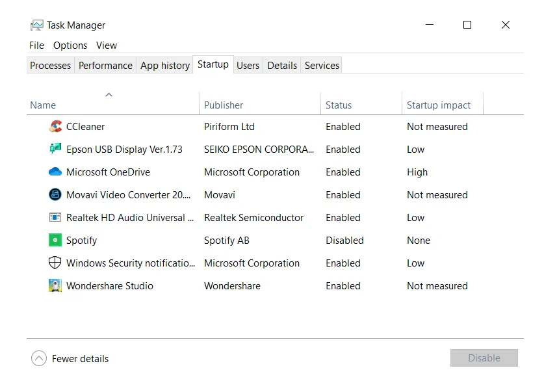
Task: Maximize the Task Manager window
Action: pos(467,25)
